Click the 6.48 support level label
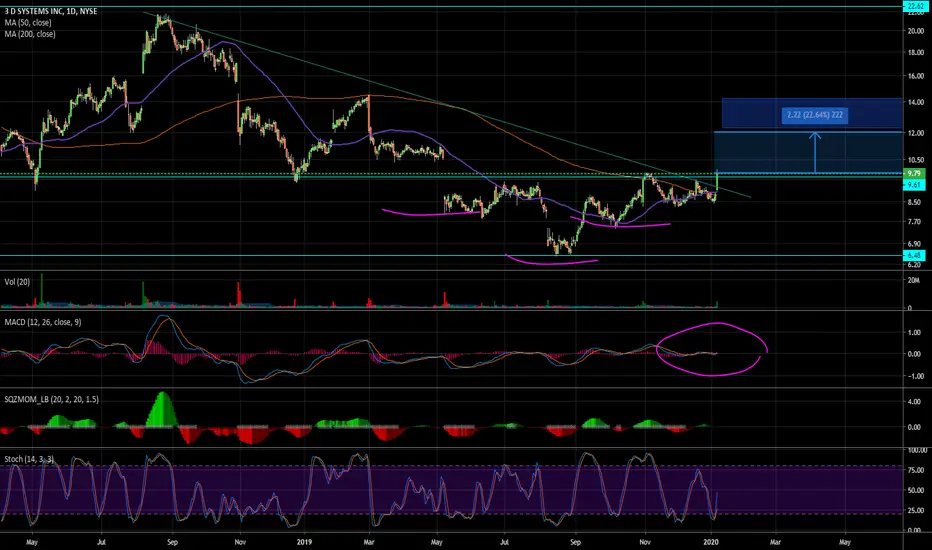This screenshot has height=550, width=932. pos(914,255)
